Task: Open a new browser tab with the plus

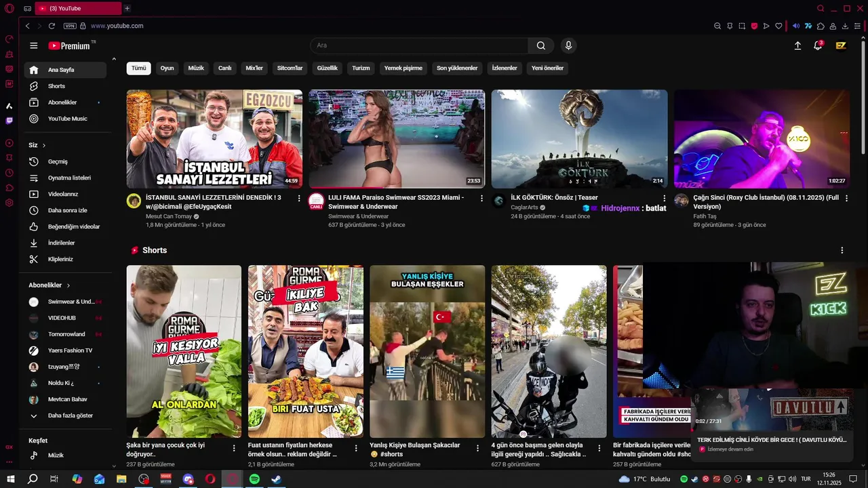Action: click(127, 8)
